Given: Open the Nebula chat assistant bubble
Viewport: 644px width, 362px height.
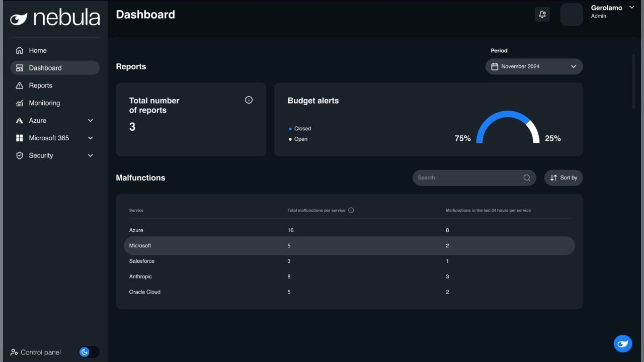Looking at the screenshot, I should pos(622,344).
